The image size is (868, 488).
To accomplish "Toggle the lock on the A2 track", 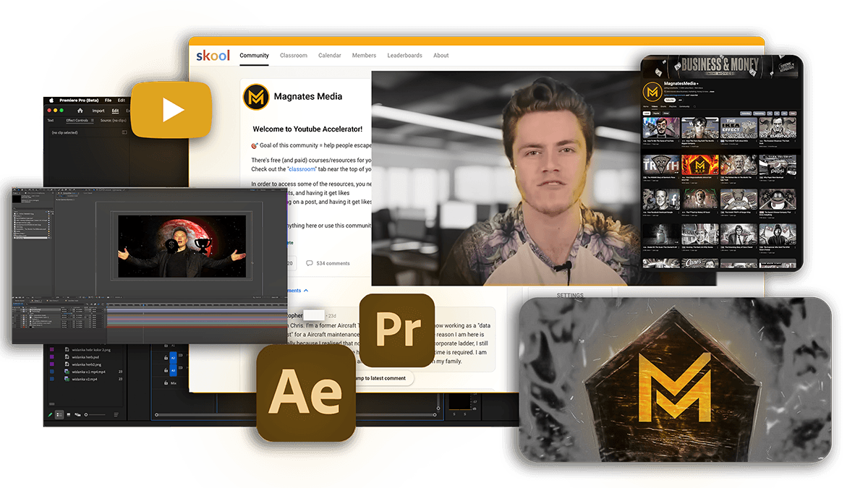I will (x=166, y=358).
